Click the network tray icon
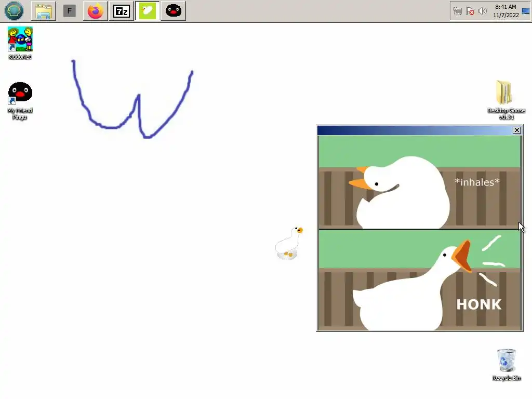The height and width of the screenshot is (399, 532). [457, 11]
